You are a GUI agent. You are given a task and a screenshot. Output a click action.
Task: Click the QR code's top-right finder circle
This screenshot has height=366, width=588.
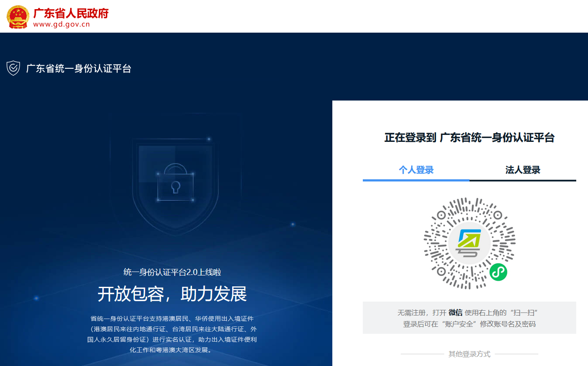coord(497,215)
